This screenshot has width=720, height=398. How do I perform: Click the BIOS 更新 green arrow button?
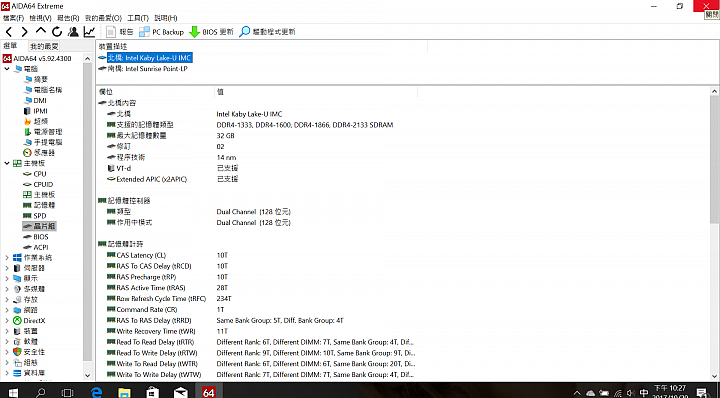tap(211, 32)
